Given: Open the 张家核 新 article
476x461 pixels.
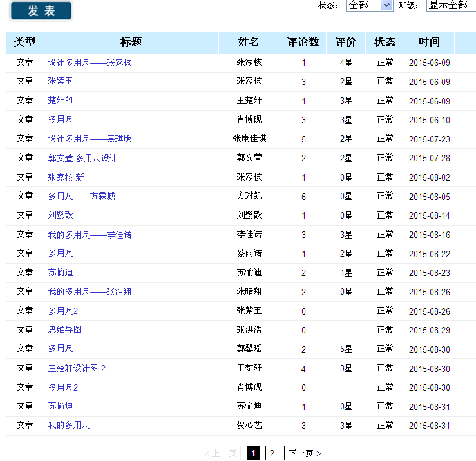Looking at the screenshot, I should [66, 177].
